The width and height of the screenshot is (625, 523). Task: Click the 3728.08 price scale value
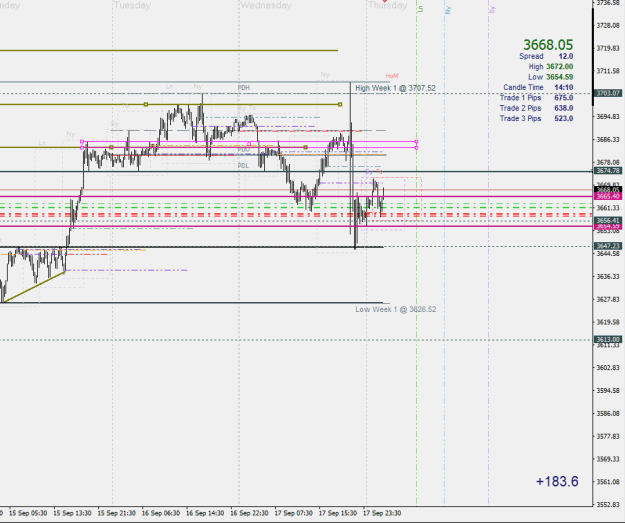pyautogui.click(x=608, y=26)
